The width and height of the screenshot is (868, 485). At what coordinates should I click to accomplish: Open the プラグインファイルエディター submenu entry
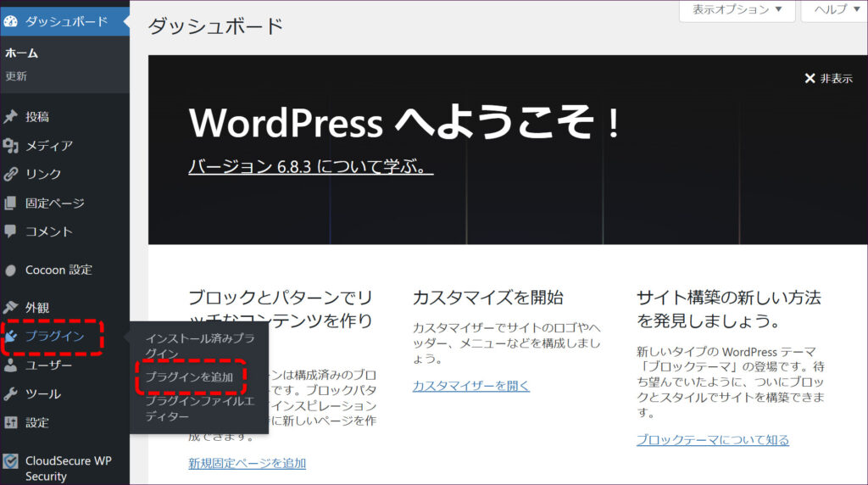click(x=199, y=408)
